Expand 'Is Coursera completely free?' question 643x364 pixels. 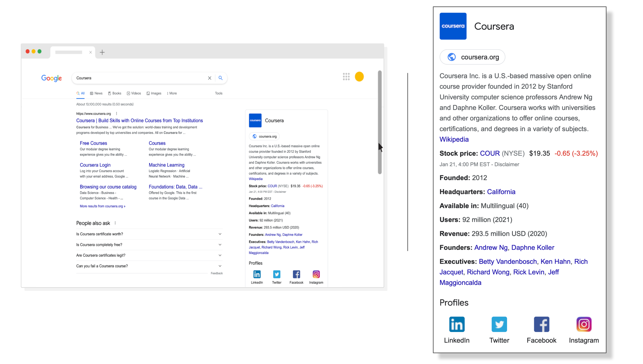click(x=149, y=245)
